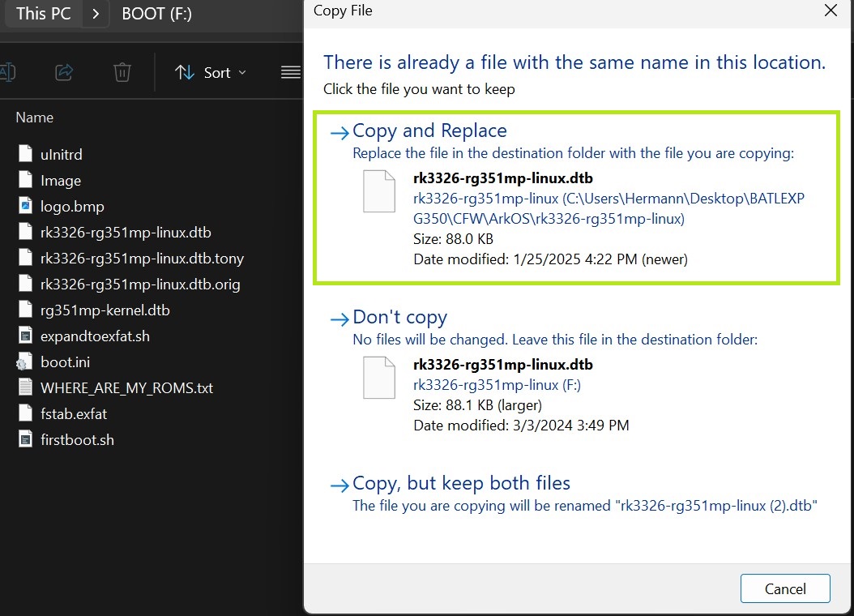The width and height of the screenshot is (854, 616).
Task: Select the WHERE_ARE_MY_ROMS.txt file icon
Action: (25, 387)
